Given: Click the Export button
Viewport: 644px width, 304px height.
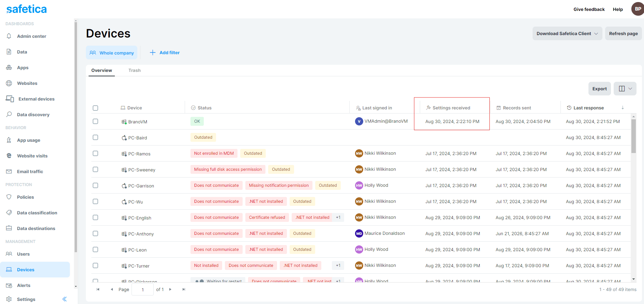Looking at the screenshot, I should [599, 89].
